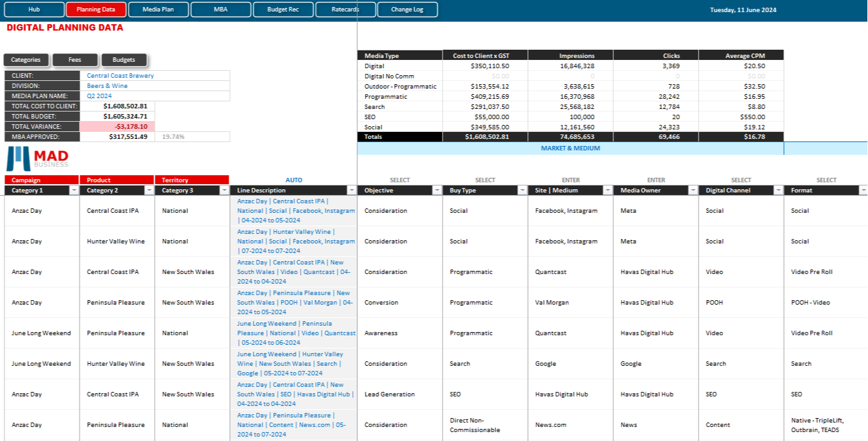Click the Totals cost $1,608,502.81 in summary
Viewport: 868px width, 441px height.
[x=485, y=137]
